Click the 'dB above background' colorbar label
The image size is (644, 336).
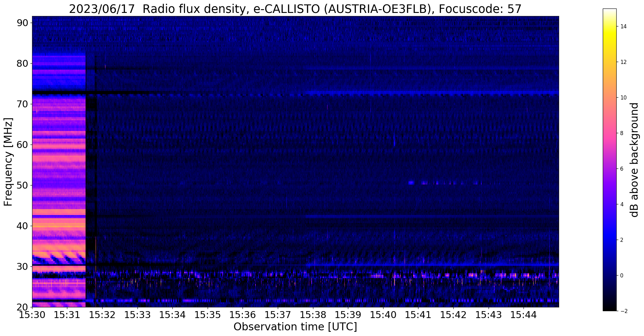[x=635, y=160]
